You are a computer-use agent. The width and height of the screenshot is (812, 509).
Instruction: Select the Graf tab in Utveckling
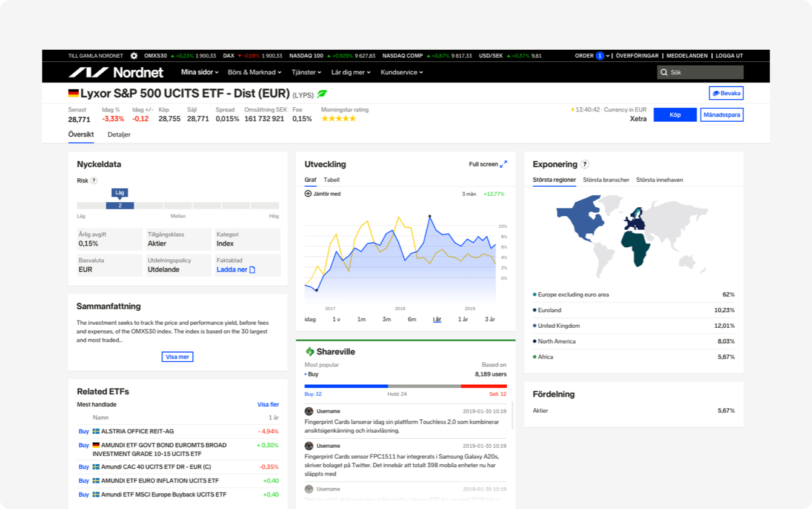(310, 180)
